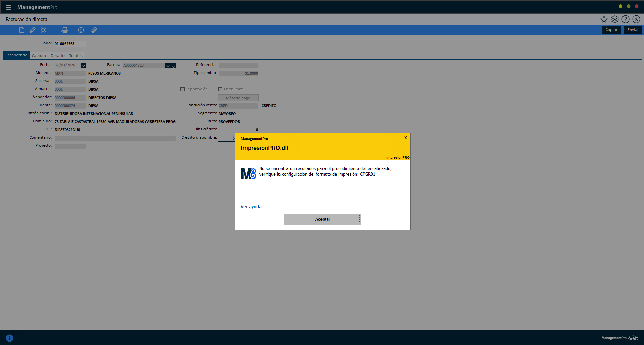Click the edit pencil icon
Screen dimensions: 644x345
pyautogui.click(x=33, y=30)
